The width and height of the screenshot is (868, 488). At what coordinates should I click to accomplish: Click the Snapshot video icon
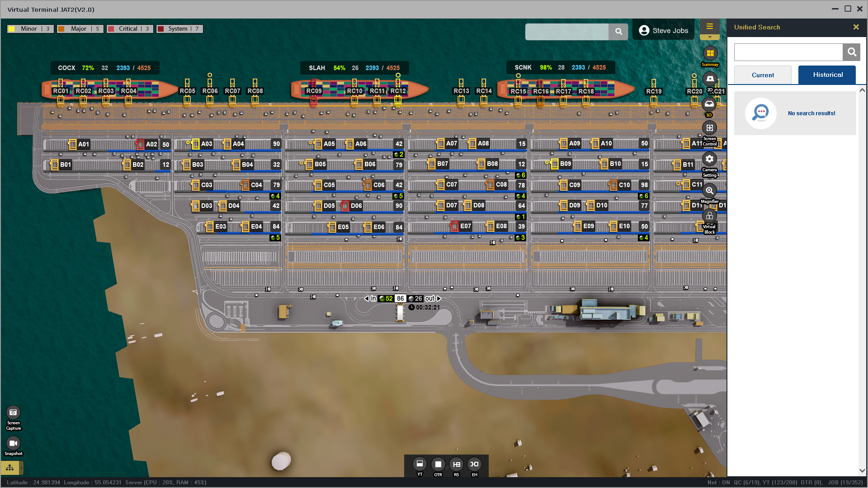tap(13, 443)
